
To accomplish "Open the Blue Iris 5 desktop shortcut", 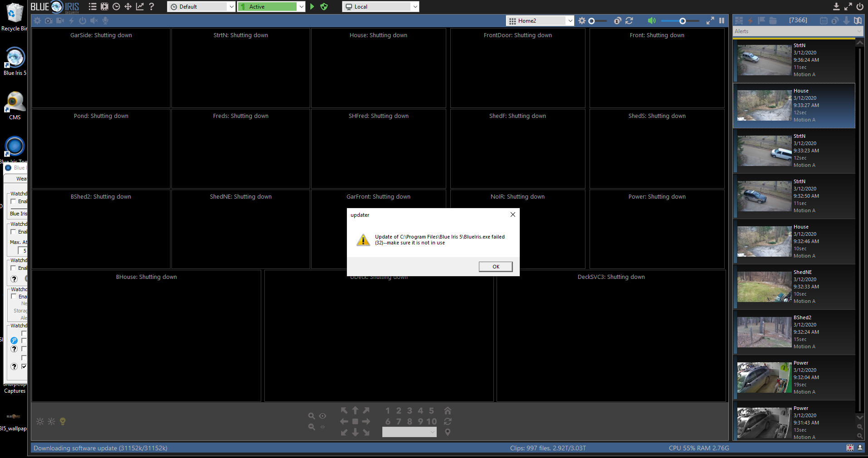I will (15, 61).
